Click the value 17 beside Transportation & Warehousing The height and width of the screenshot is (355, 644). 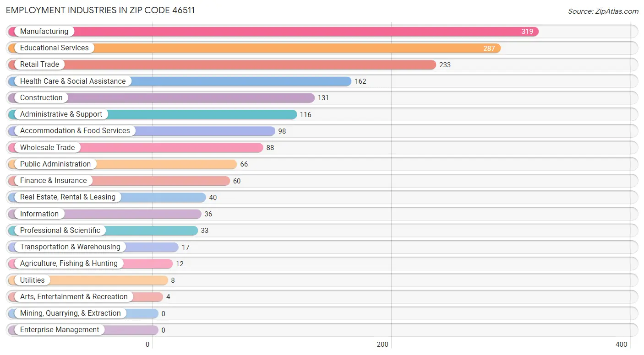point(186,247)
